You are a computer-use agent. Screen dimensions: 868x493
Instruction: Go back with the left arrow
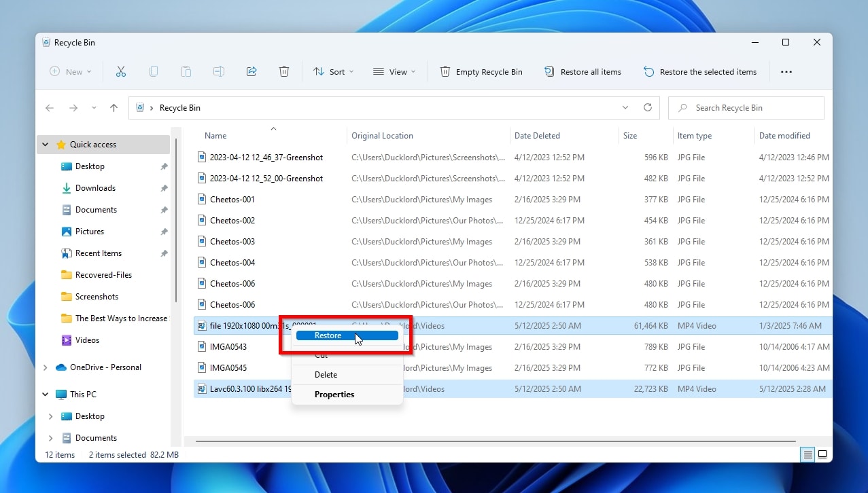[x=50, y=108]
